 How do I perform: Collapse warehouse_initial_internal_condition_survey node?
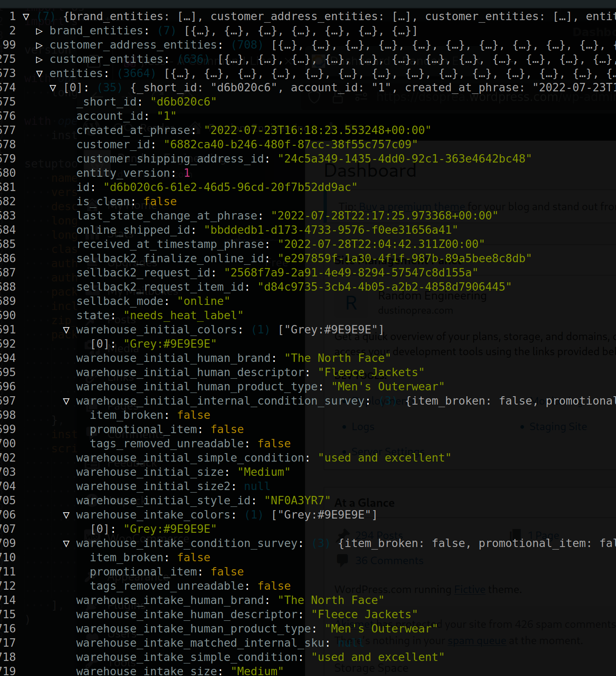pyautogui.click(x=66, y=401)
